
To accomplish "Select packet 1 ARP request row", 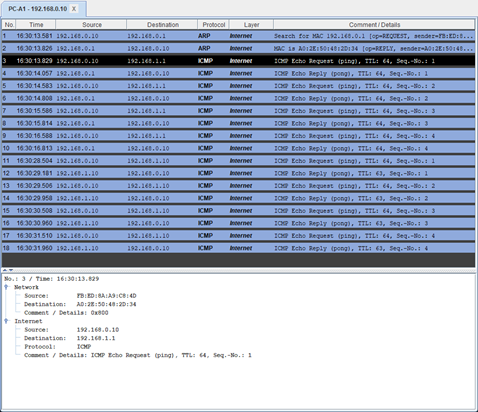I will point(238,36).
